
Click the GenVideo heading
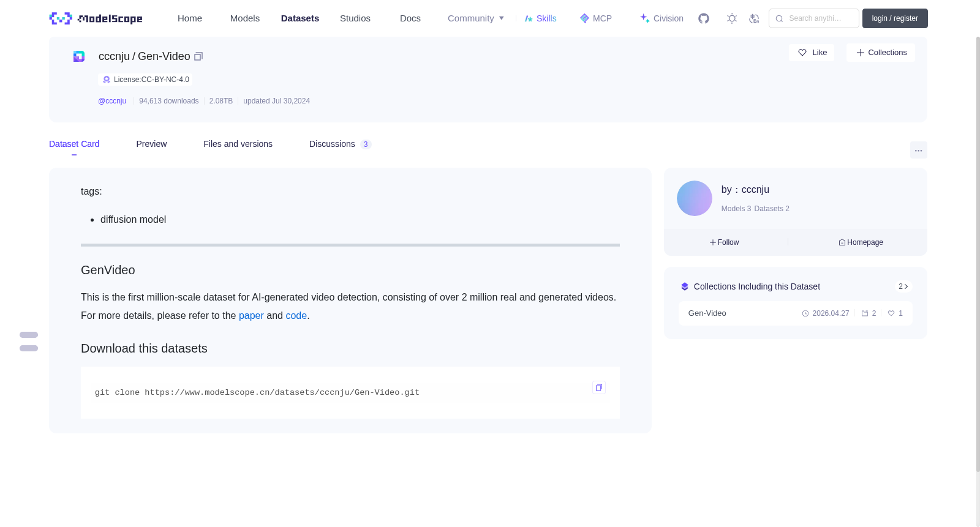coord(108,270)
